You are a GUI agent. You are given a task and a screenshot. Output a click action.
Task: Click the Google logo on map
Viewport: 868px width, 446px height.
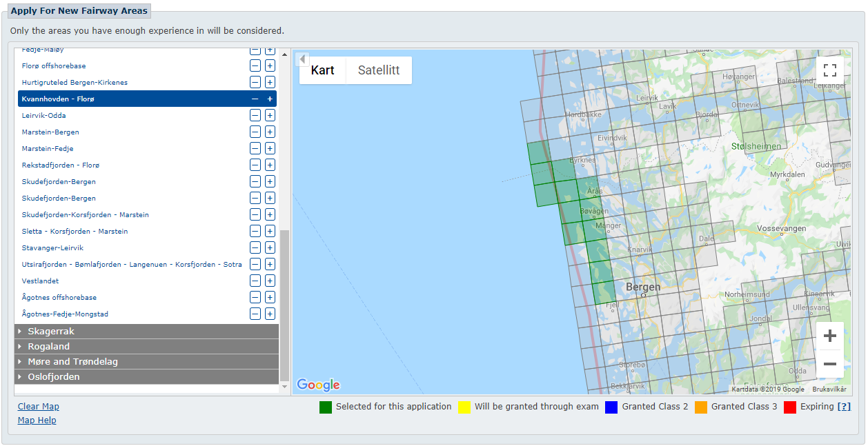point(318,385)
